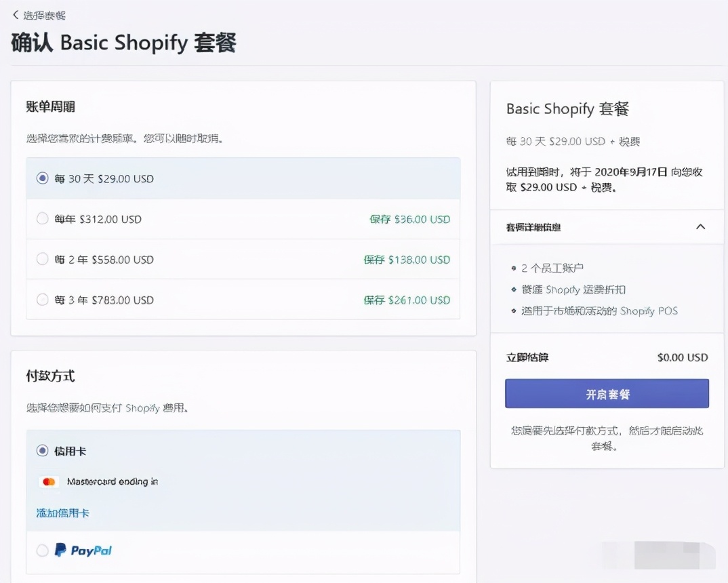Select the 每 30 天 $29.00 USD billing option
The image size is (728, 583).
43,179
